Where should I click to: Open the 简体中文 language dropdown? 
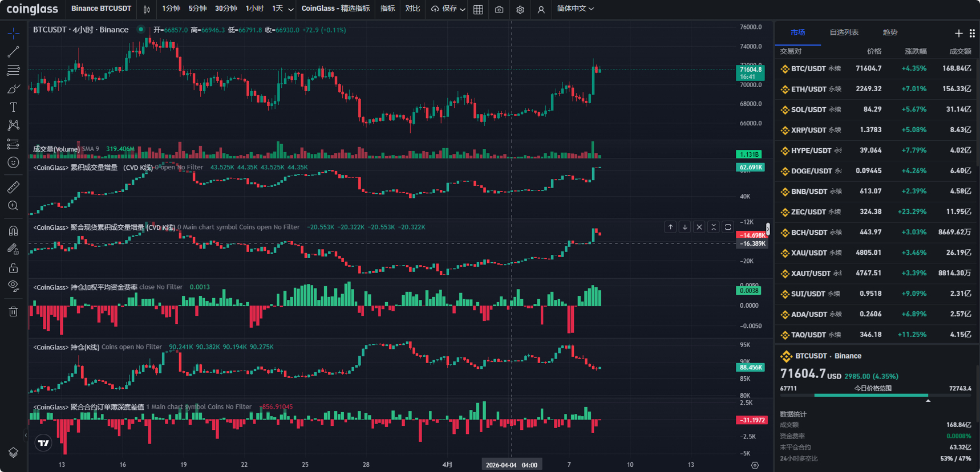pos(575,9)
